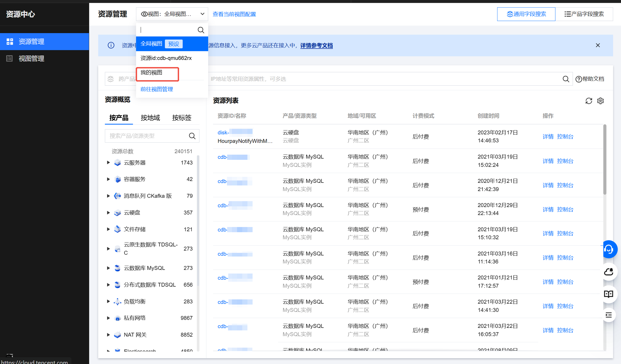
Task: Open 视图管理 in the left sidebar
Action: tap(31, 58)
